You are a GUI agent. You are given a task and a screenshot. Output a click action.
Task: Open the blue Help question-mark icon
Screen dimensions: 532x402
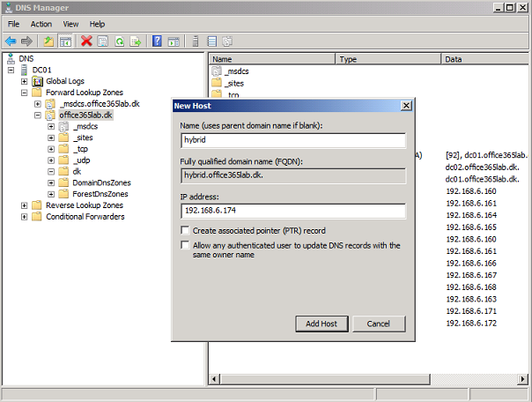(157, 41)
